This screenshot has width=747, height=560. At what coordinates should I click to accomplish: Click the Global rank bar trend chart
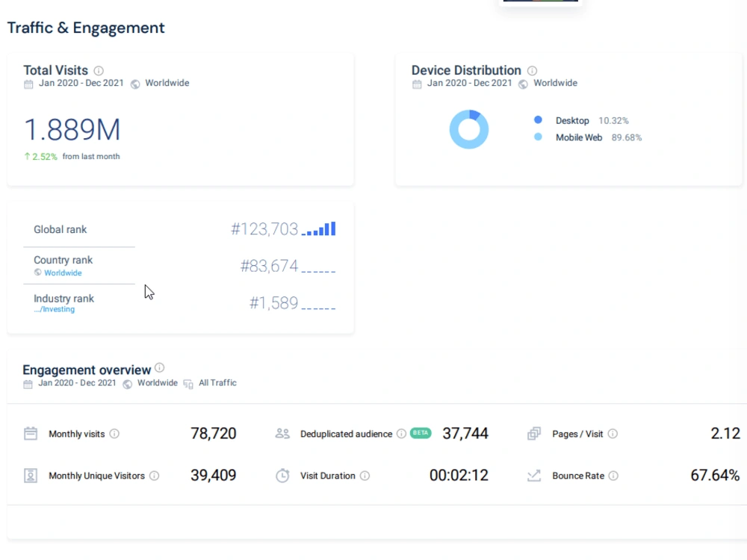(x=319, y=228)
